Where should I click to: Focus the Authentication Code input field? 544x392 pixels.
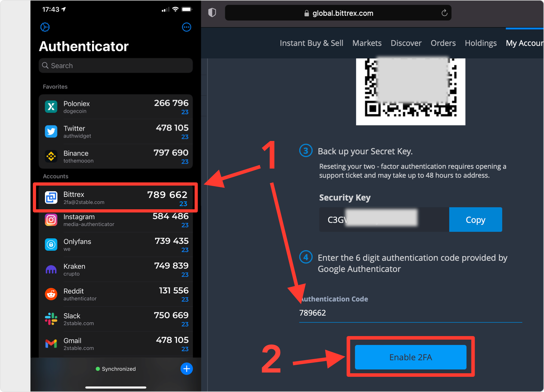click(x=411, y=313)
